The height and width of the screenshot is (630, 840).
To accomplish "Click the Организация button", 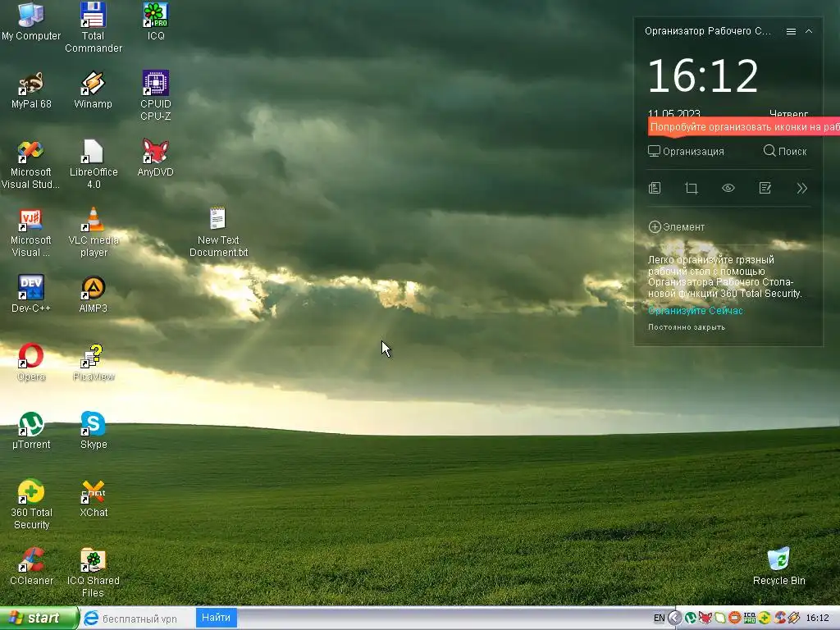I will click(x=686, y=152).
